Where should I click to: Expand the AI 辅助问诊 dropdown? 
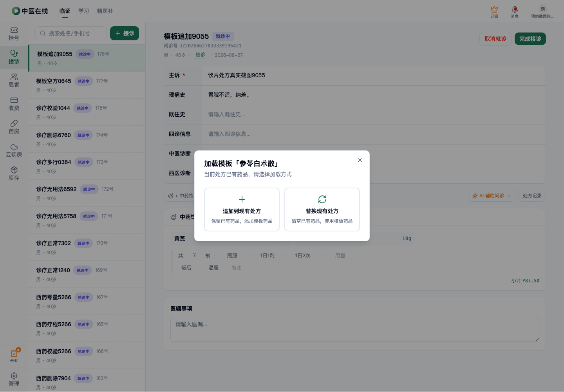pos(509,196)
